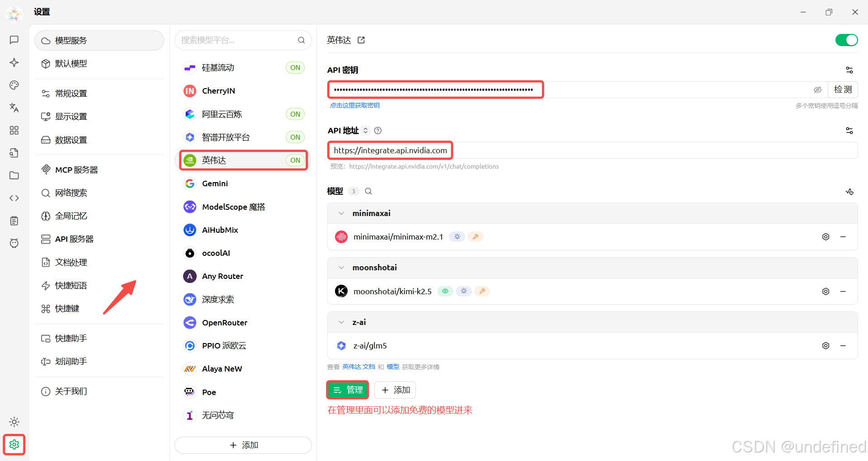Screen dimensions: 868x461
Task: Select the Gemini provider
Action: click(243, 183)
